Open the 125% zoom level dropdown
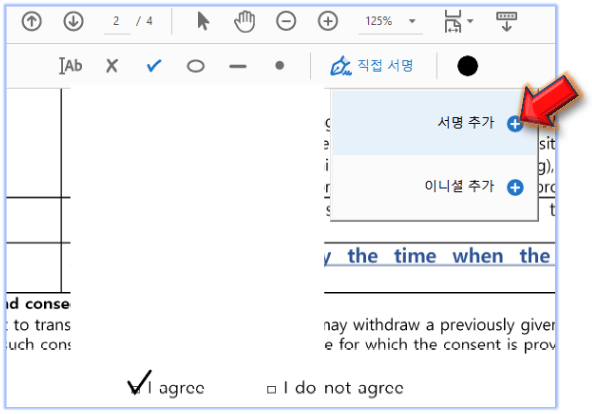 pos(412,21)
